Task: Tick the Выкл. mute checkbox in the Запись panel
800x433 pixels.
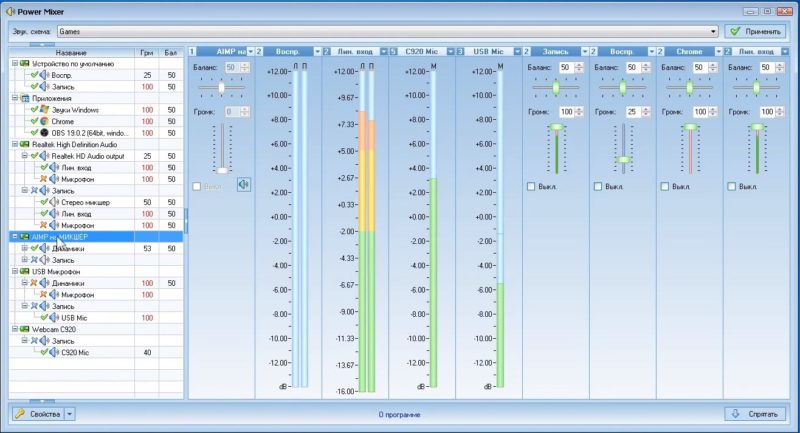Action: (532, 186)
